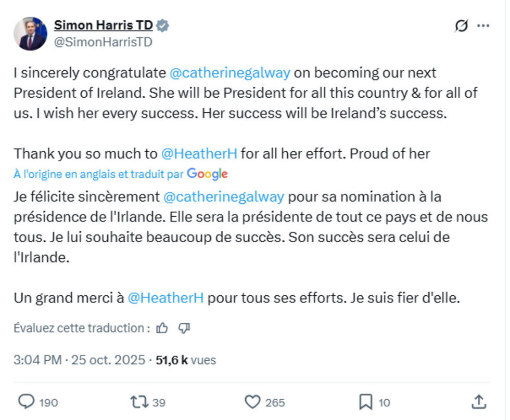Open the three-dot more options menu

coord(483,26)
